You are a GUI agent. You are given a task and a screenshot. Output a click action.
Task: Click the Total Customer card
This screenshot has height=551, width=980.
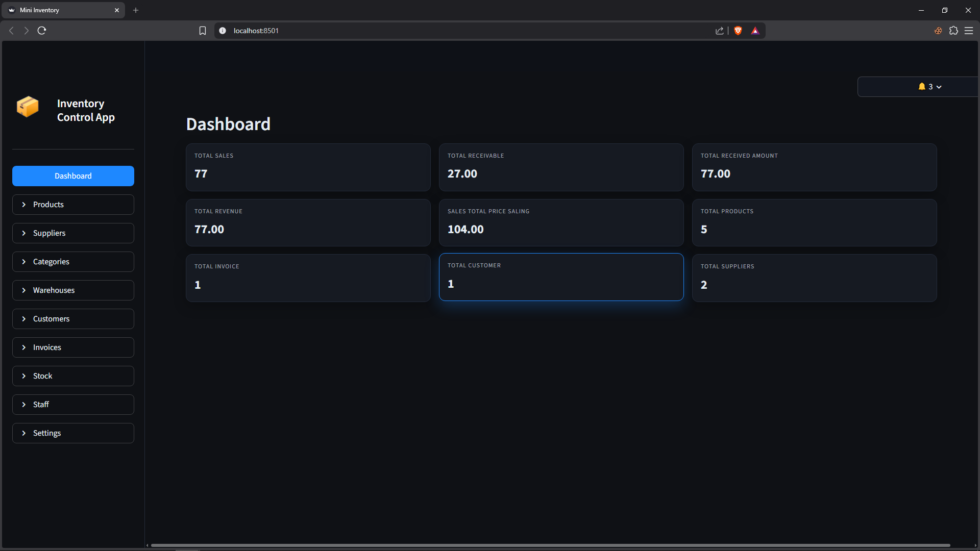coord(561,277)
